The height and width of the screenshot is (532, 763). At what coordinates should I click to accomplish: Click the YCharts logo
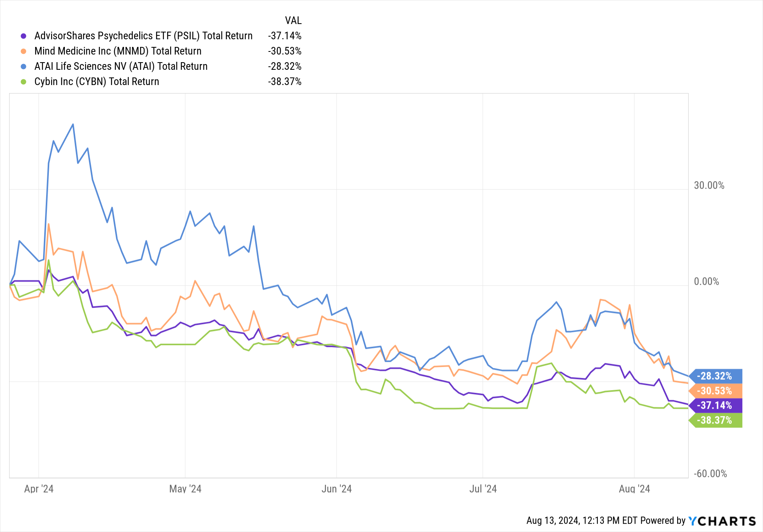click(x=722, y=521)
